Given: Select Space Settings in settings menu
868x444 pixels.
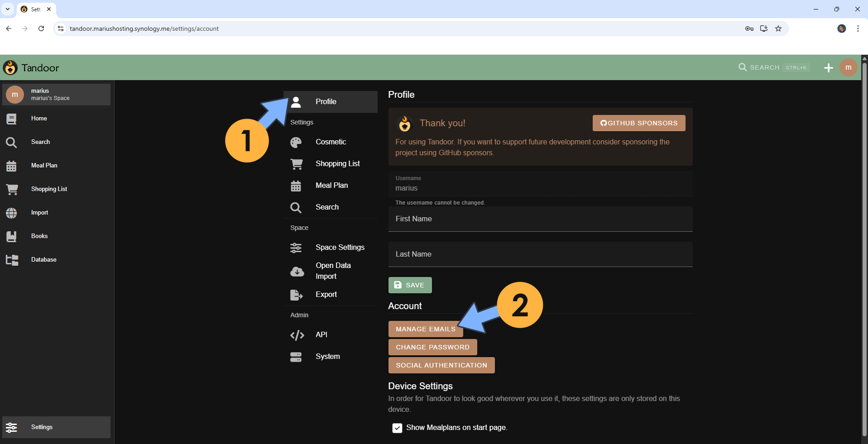Looking at the screenshot, I should [340, 247].
